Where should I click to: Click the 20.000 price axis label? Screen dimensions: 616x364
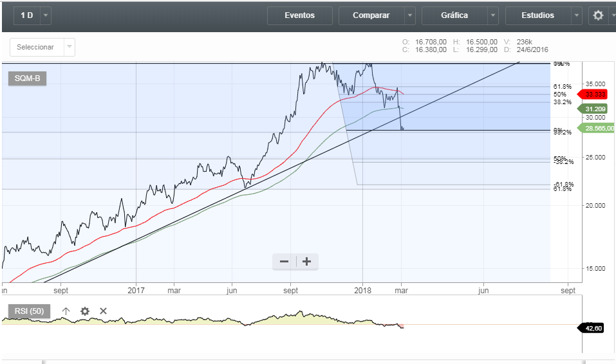coord(595,205)
